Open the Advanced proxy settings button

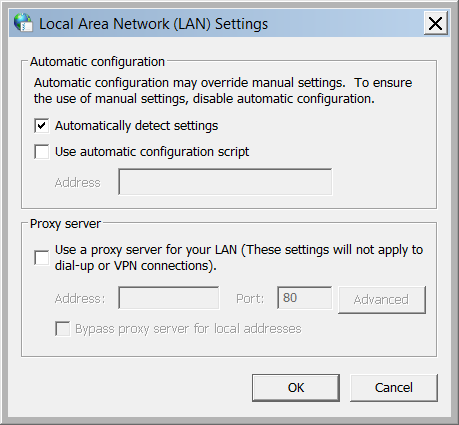[x=382, y=300]
